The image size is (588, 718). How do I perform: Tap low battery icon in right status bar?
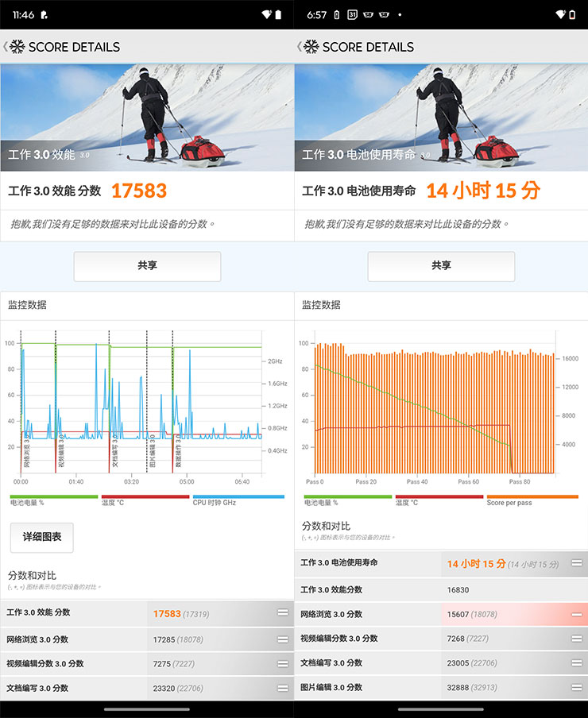pyautogui.click(x=572, y=14)
